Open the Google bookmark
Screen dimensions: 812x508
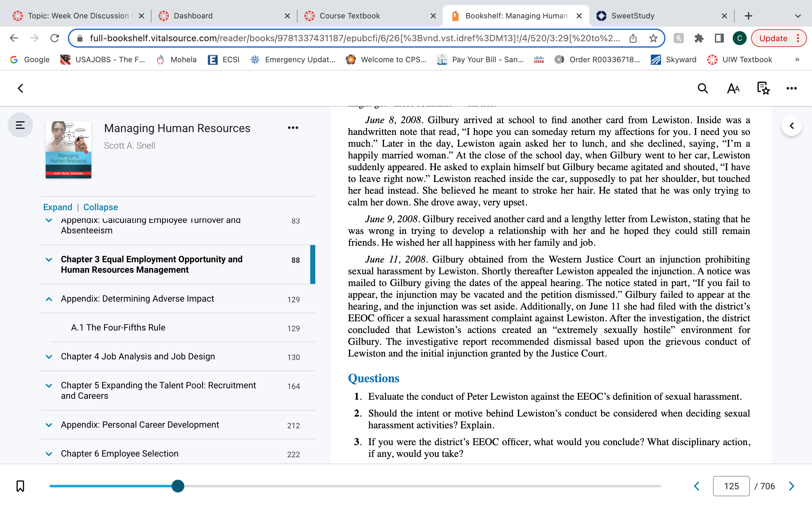30,59
